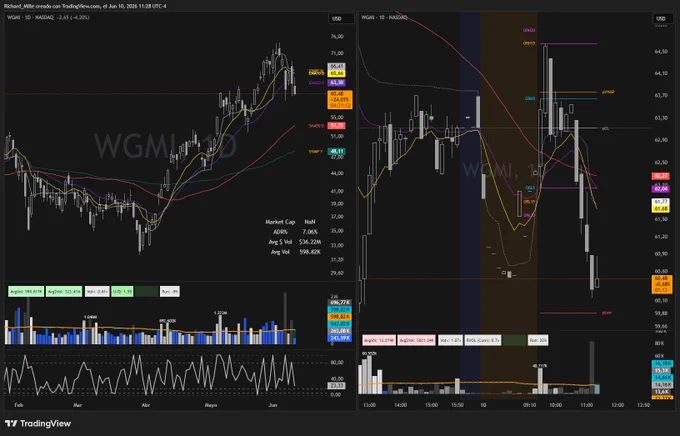Select the orange 598,82K volume average label
680x436 pixels.
pyautogui.click(x=340, y=317)
